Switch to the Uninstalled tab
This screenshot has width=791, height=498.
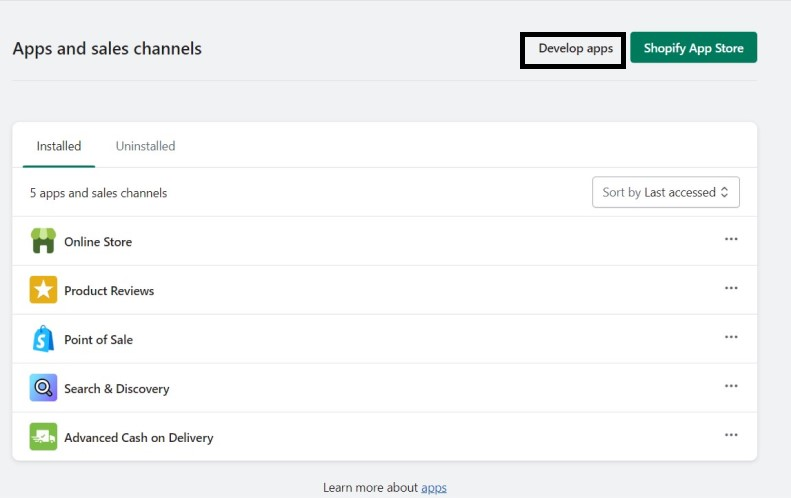(x=145, y=146)
